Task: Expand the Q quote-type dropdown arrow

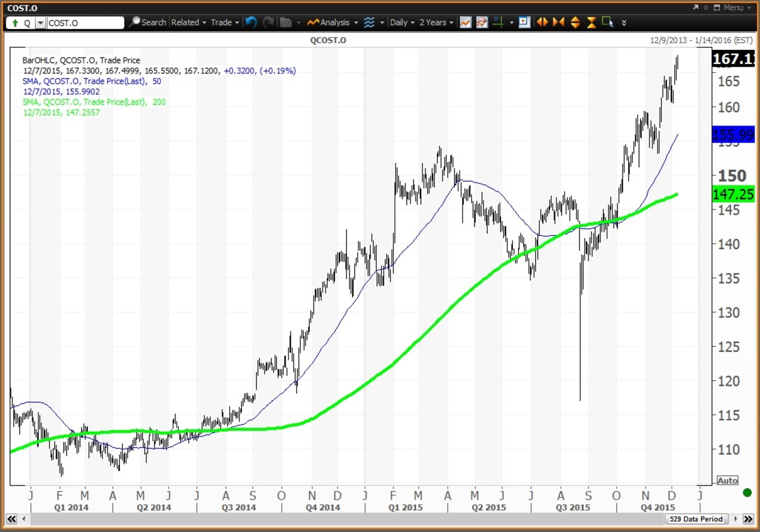Action: coord(41,22)
